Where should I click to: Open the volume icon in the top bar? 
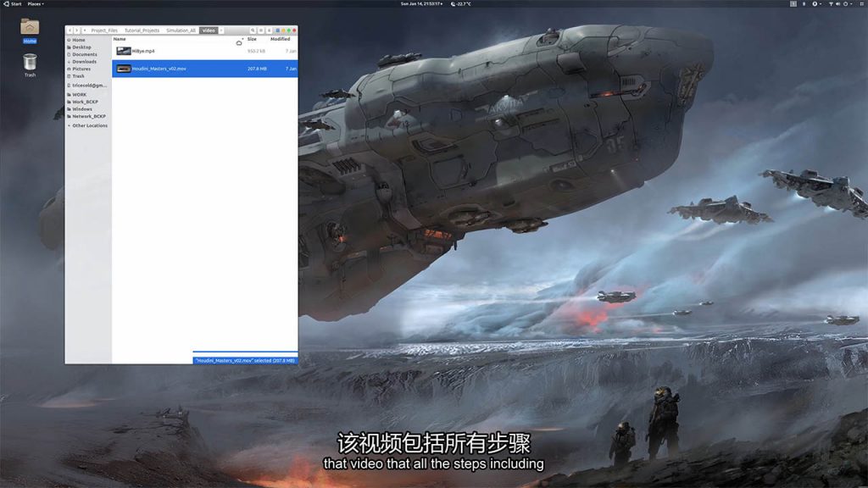(x=837, y=4)
